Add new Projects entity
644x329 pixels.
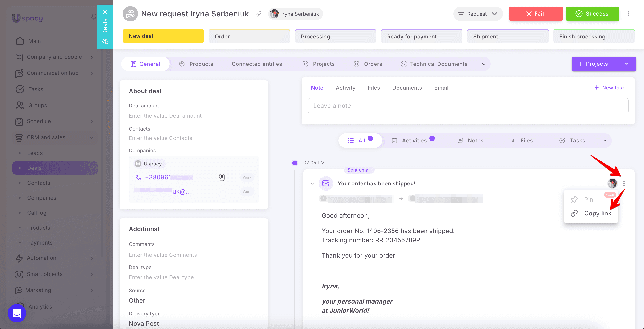(x=593, y=64)
